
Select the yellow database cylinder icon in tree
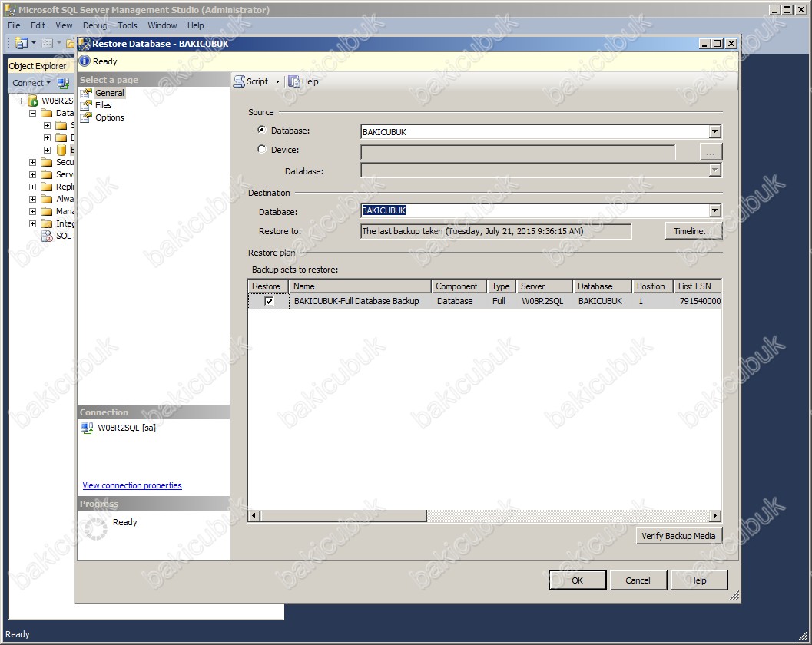coord(61,150)
